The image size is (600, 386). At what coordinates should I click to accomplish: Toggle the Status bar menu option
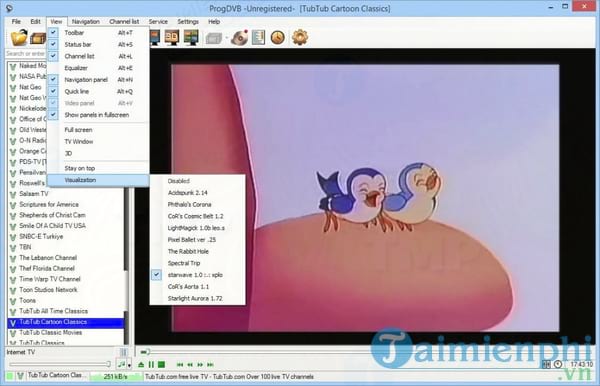(98, 45)
